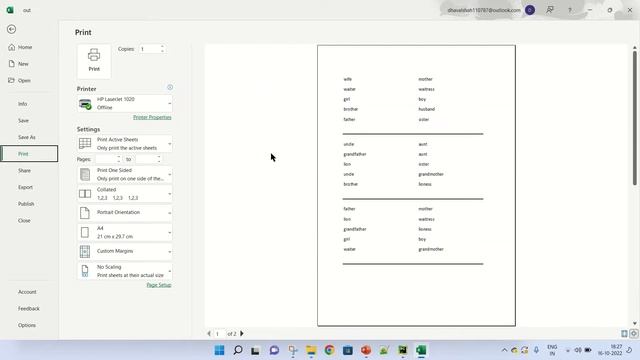Open PowerPoint from taskbar
Image resolution: width=640 pixels, height=360 pixels.
point(366,350)
